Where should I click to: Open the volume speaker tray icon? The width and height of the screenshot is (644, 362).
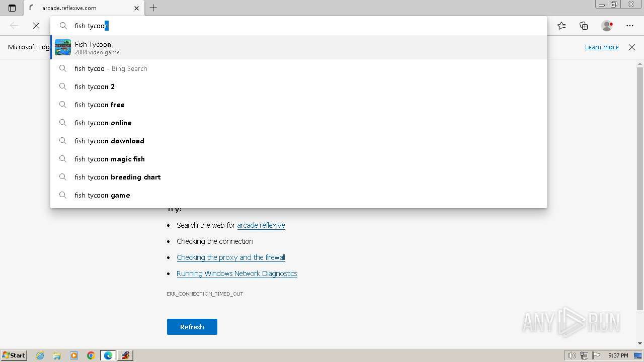click(572, 355)
